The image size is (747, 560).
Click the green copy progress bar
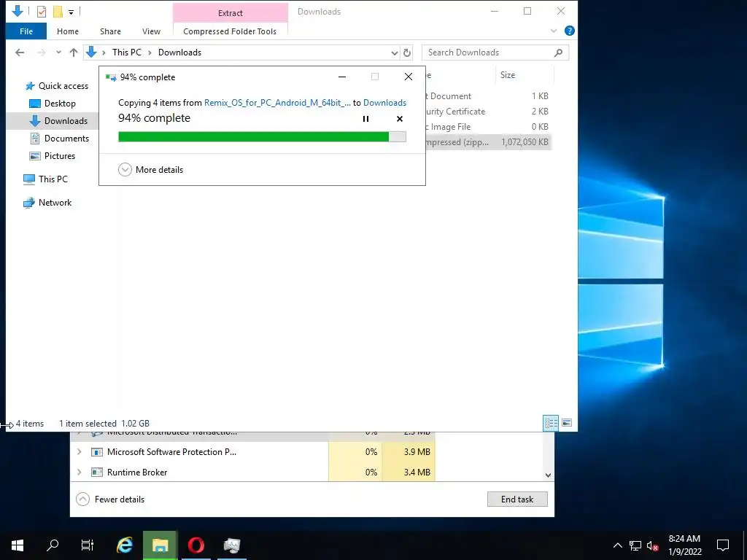(x=262, y=137)
